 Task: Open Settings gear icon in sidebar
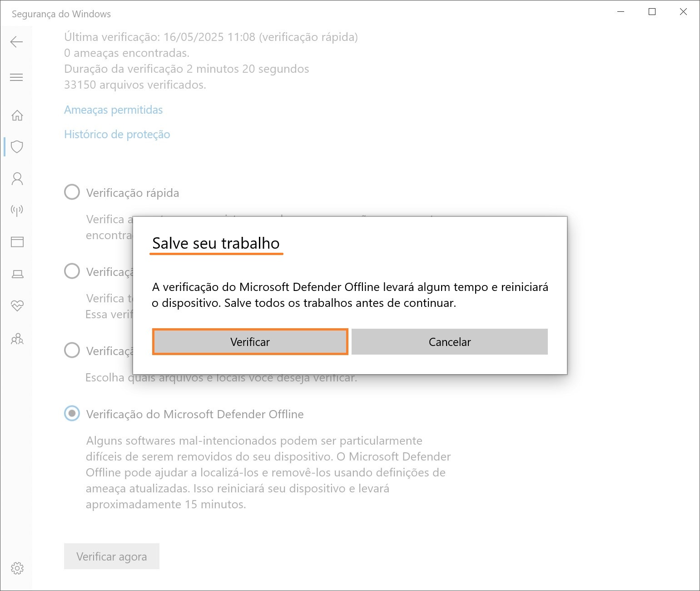[17, 568]
